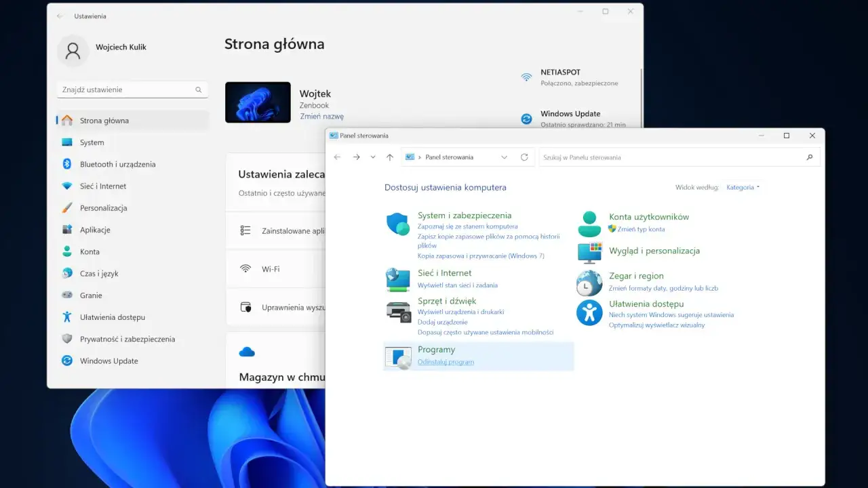Image resolution: width=868 pixels, height=488 pixels.
Task: Open System in Ustawienia sidebar
Action: (x=133, y=142)
